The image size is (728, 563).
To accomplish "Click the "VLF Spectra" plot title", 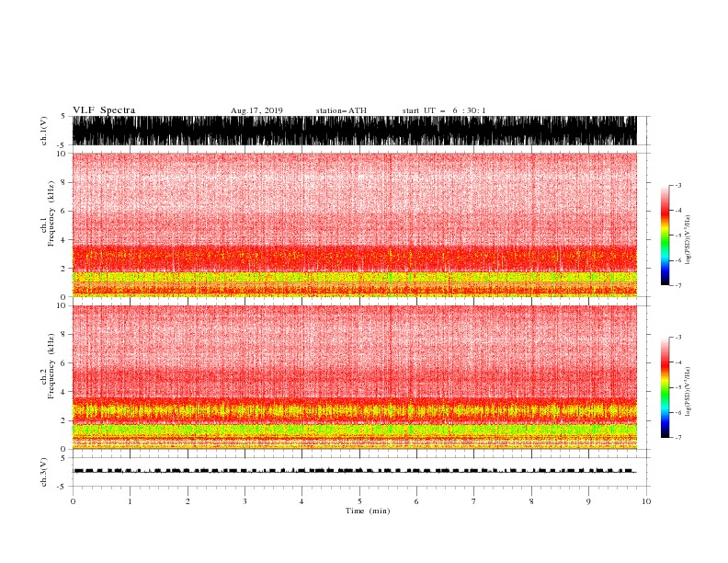I will point(104,110).
